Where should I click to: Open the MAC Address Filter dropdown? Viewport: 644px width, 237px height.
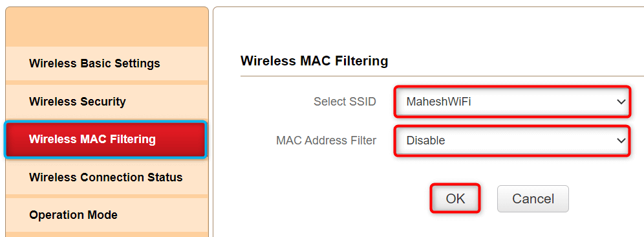coord(511,141)
